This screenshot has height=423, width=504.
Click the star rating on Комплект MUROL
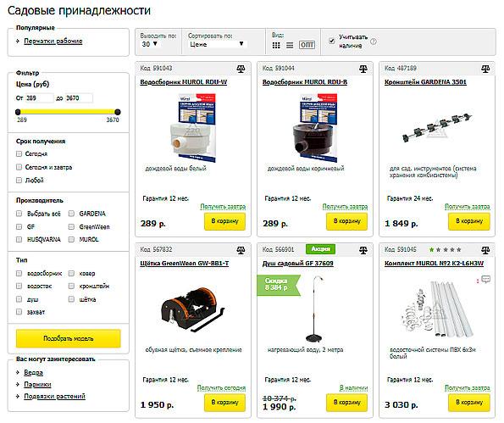[446, 249]
